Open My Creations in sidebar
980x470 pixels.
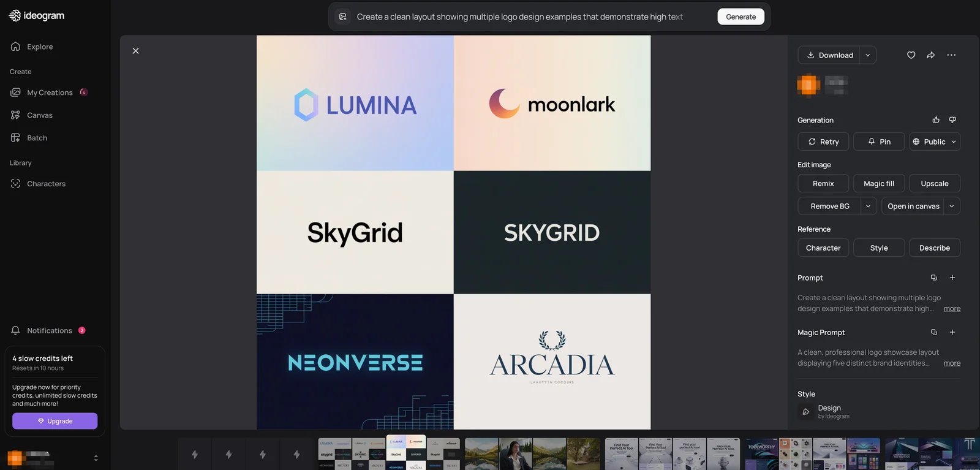coord(50,93)
